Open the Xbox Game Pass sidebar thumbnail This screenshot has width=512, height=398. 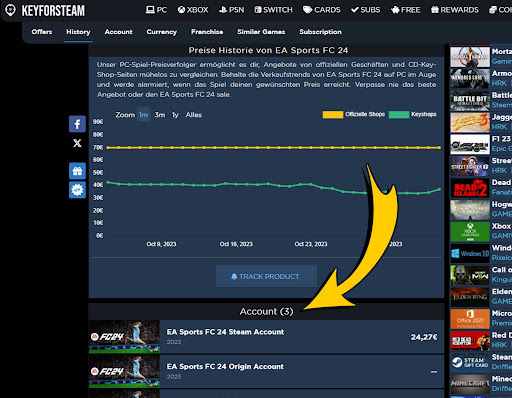click(470, 232)
